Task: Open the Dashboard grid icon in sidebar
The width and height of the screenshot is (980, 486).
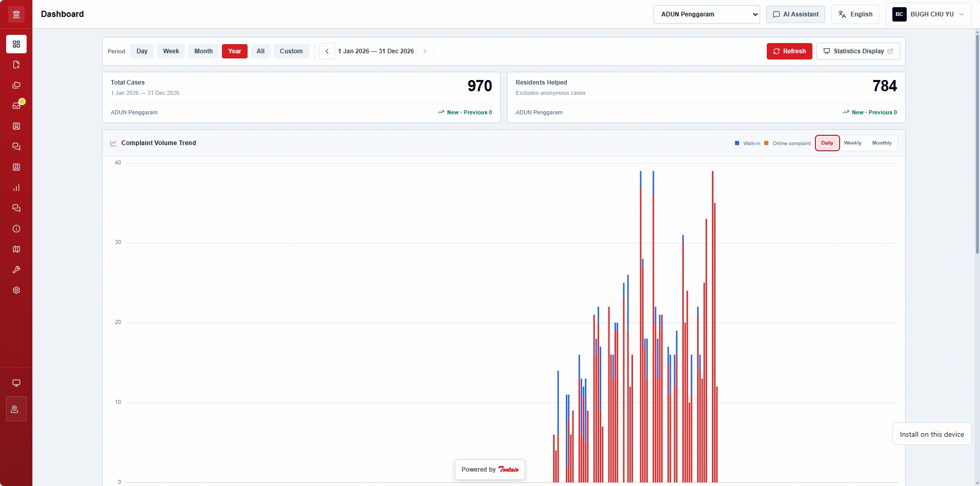Action: click(x=16, y=44)
